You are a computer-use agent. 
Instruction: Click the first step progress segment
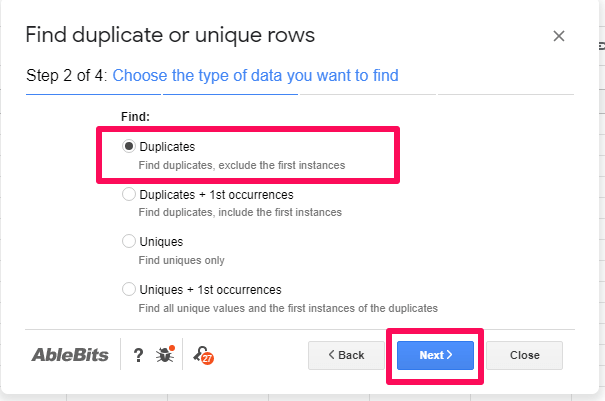pos(93,94)
